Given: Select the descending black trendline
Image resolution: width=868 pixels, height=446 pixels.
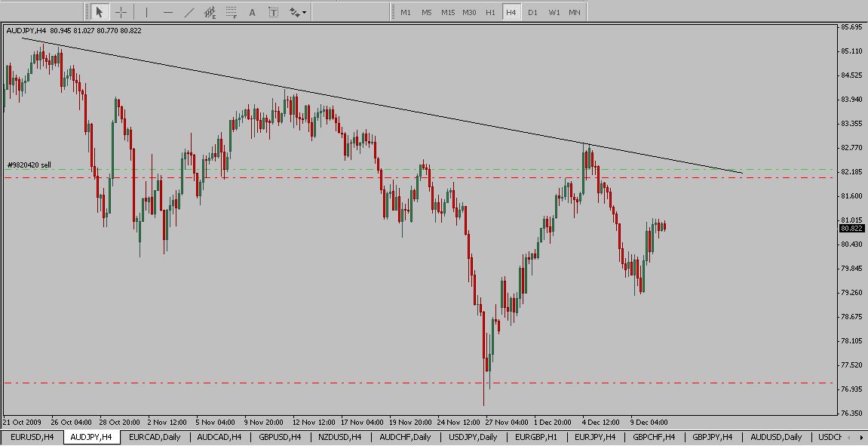Looking at the screenshot, I should [x=377, y=106].
